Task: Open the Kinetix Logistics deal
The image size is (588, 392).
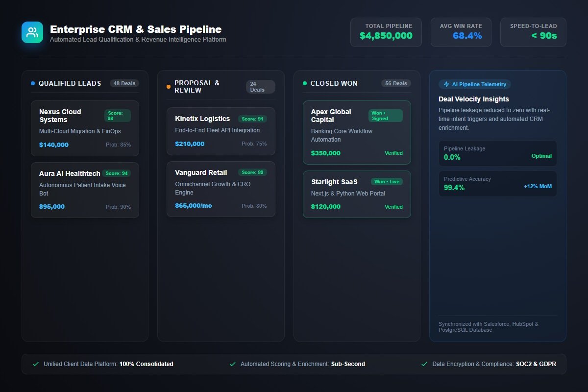Action: [221, 131]
